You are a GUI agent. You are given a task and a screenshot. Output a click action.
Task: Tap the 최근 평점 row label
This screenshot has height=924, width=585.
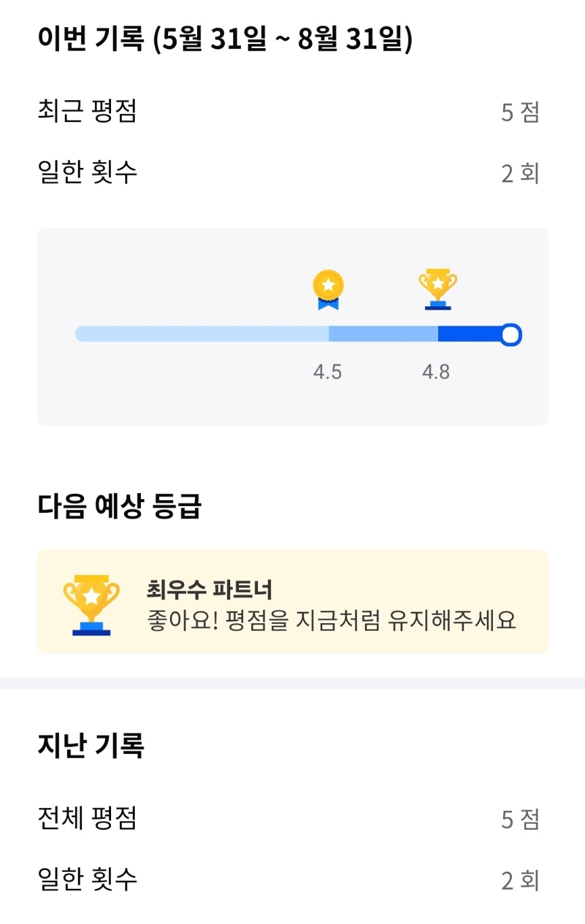pyautogui.click(x=87, y=111)
